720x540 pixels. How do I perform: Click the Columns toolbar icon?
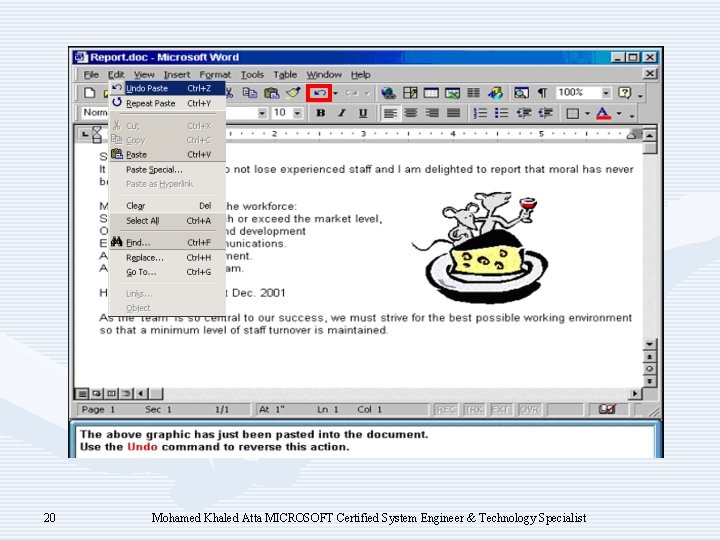(x=473, y=93)
